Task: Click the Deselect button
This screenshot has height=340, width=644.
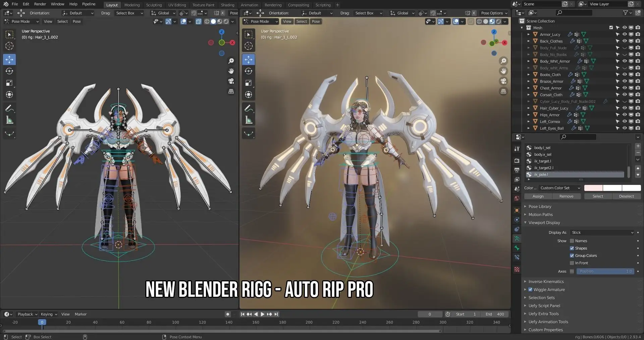Action: click(626, 196)
